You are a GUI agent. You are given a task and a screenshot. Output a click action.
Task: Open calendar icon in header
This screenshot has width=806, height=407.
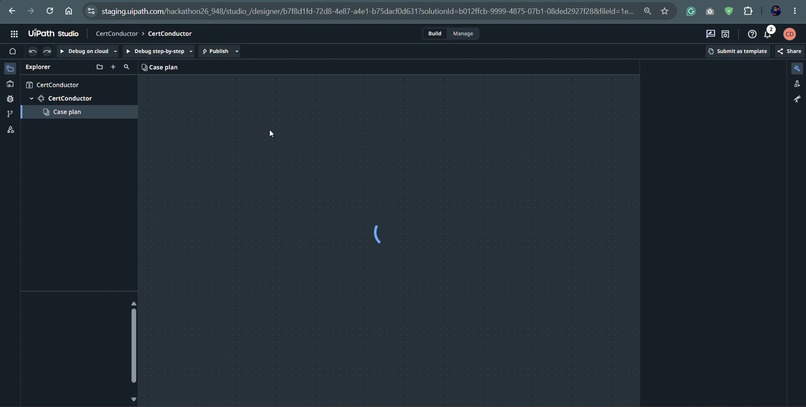[x=725, y=34]
